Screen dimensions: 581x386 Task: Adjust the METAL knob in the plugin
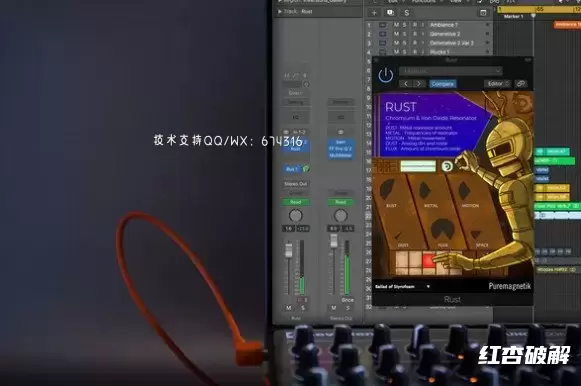coord(425,190)
